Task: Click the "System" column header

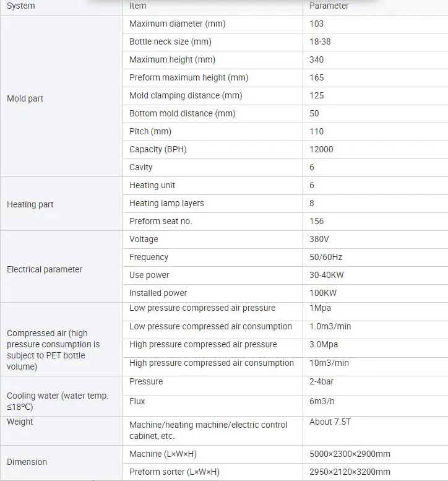Action: pyautogui.click(x=21, y=6)
